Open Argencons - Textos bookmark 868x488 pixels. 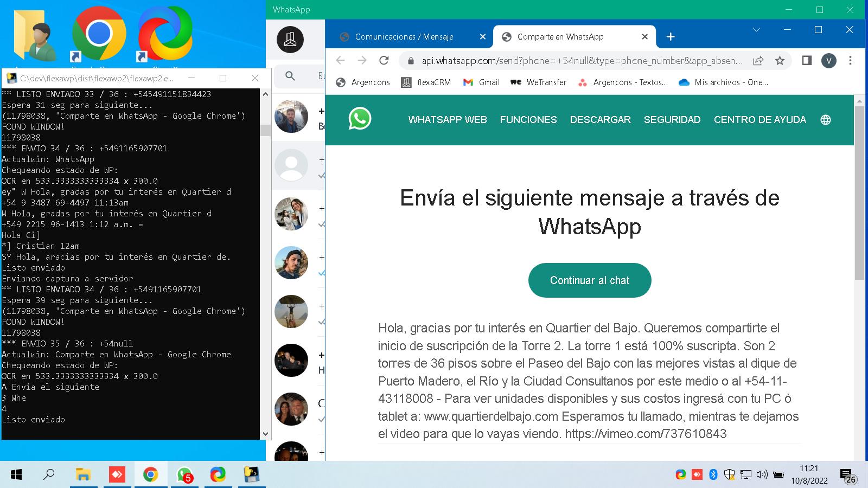623,82
